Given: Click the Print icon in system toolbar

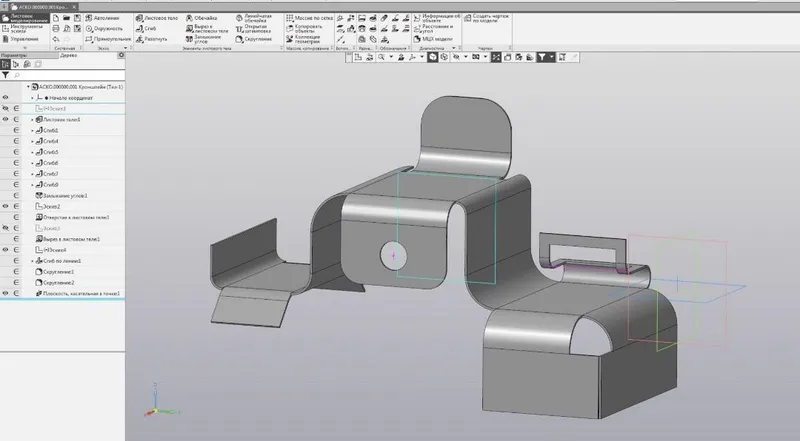Looking at the screenshot, I should 56,29.
